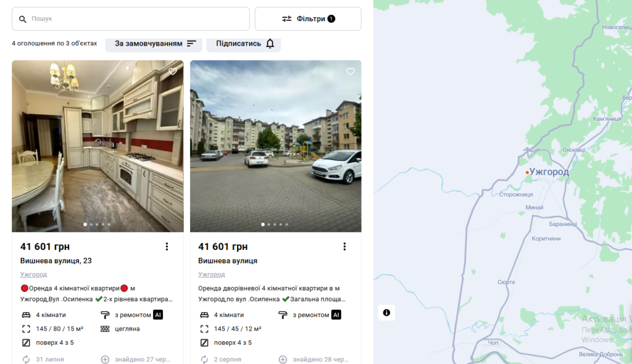
Task: Click the AI badge in the kitchen listing
Action: [x=158, y=315]
